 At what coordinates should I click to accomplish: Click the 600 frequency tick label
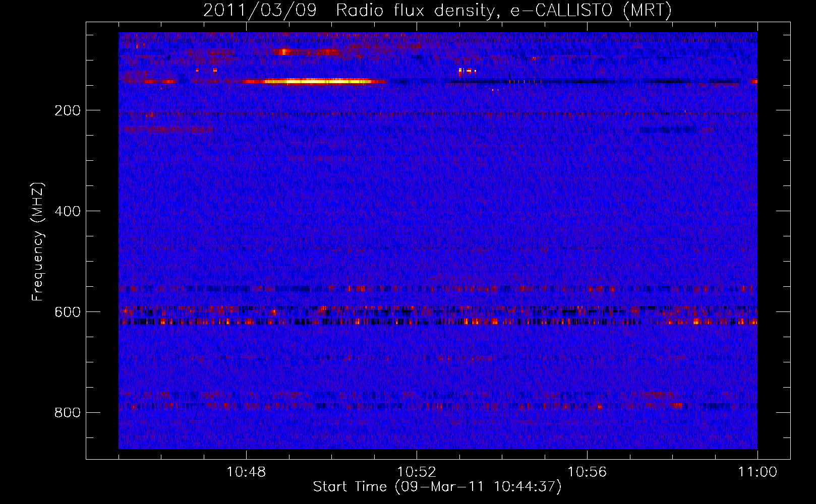(67, 312)
